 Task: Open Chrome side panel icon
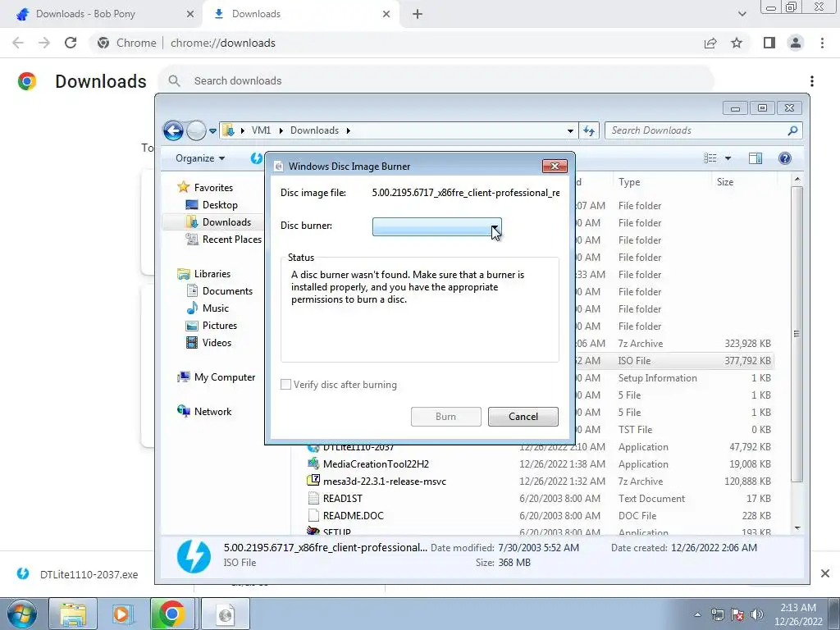coord(769,43)
